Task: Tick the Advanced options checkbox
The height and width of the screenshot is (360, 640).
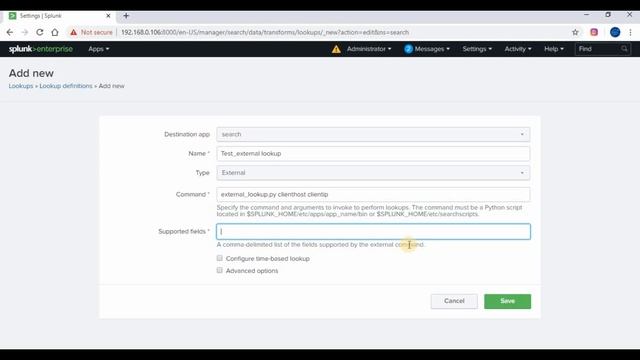Action: [x=220, y=270]
